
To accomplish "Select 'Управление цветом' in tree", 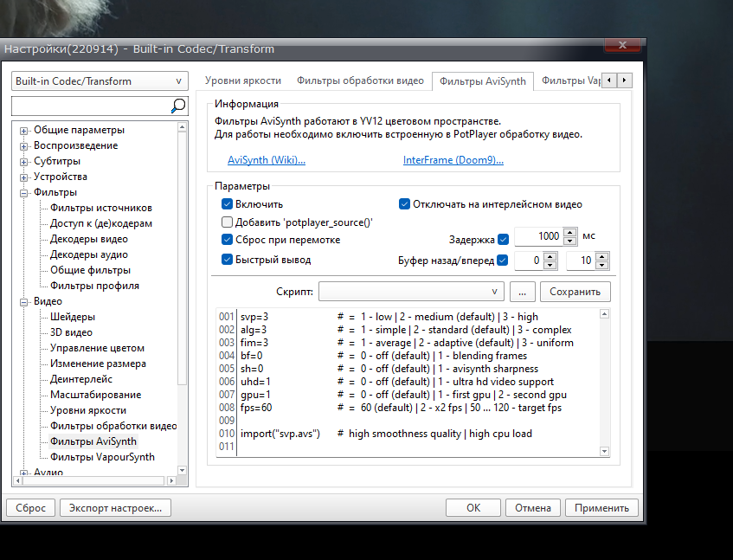I will (97, 348).
